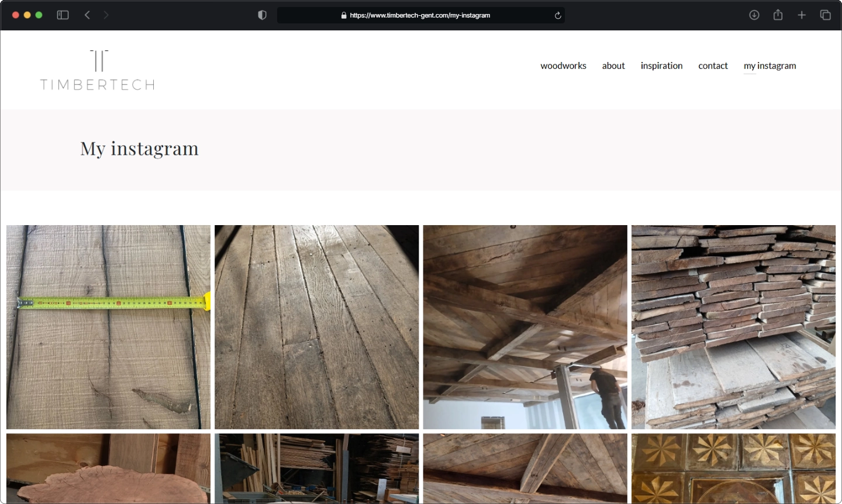Go to the about page
This screenshot has width=842, height=504.
point(613,66)
